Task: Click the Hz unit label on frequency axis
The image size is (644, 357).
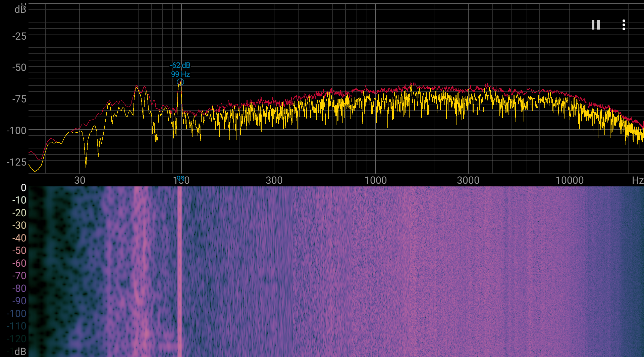Action: [x=638, y=180]
